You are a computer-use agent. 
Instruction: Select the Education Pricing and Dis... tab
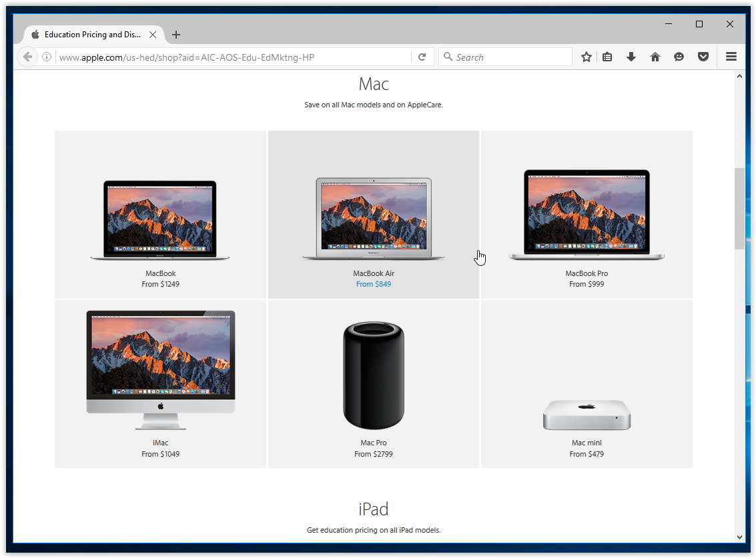point(93,35)
